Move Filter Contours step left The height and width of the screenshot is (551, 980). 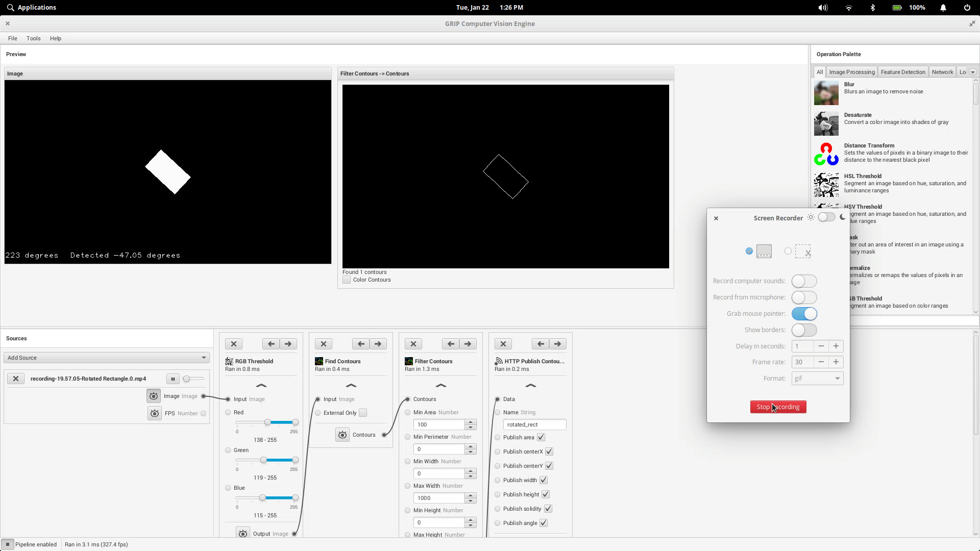(x=451, y=344)
